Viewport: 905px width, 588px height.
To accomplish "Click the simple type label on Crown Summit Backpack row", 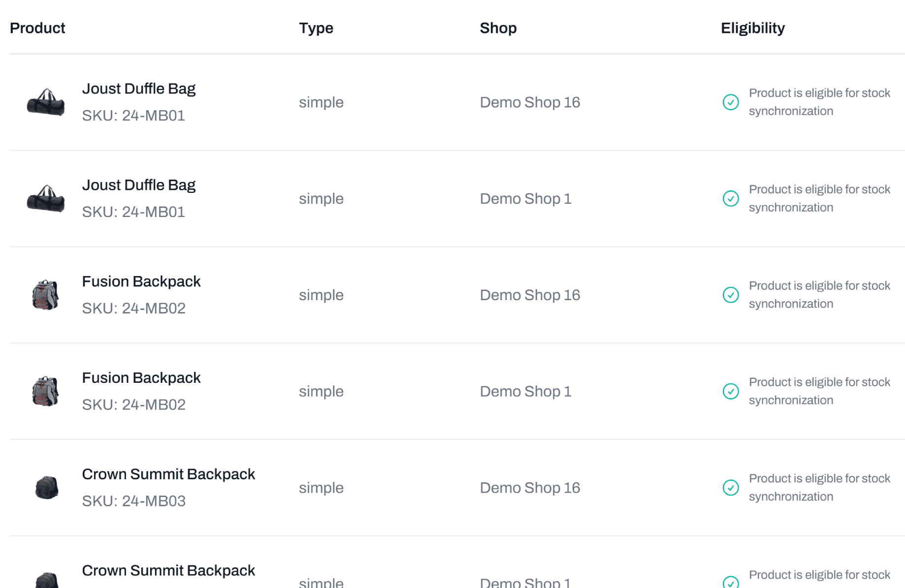I will tap(321, 488).
